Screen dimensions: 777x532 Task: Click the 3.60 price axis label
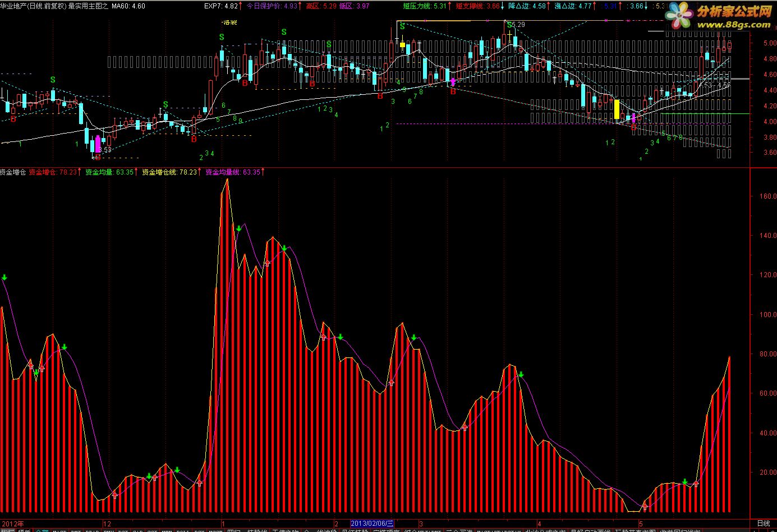pos(770,153)
